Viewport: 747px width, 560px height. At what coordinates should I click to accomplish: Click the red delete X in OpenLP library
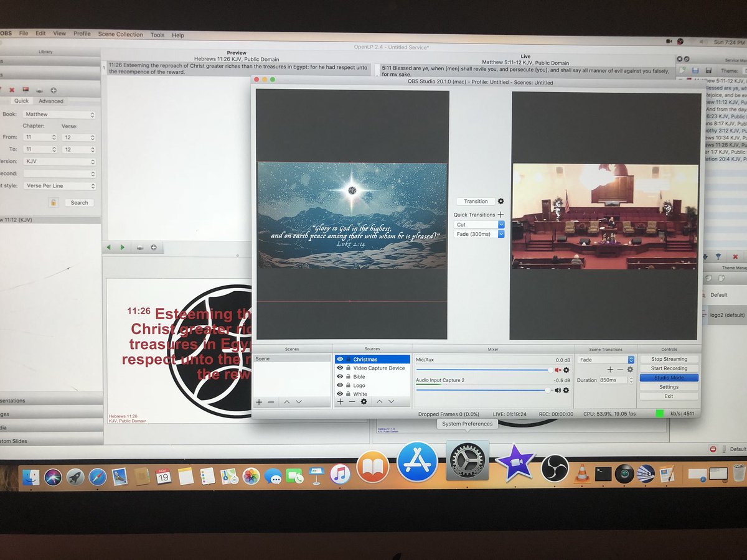(x=12, y=90)
